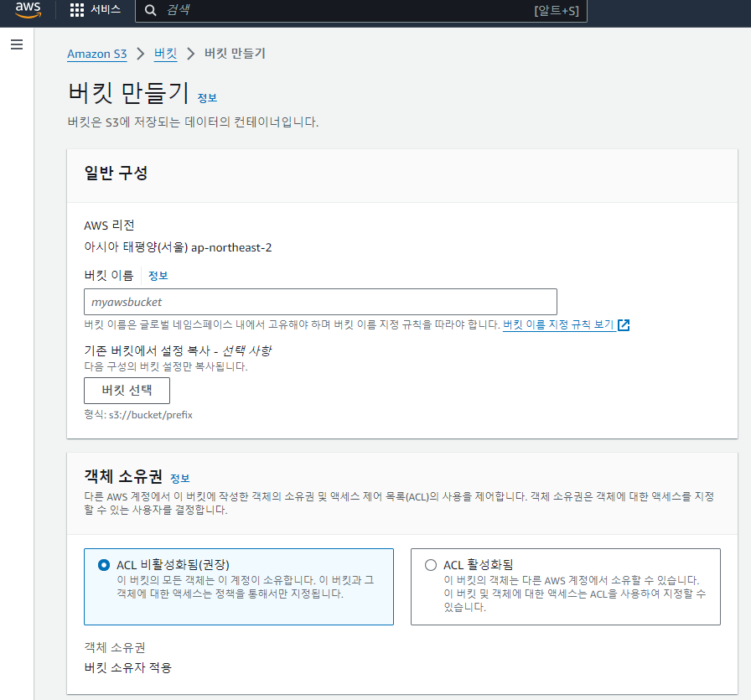Click 버킷 만들기 breadcrumb text
751x700 pixels.
point(235,53)
